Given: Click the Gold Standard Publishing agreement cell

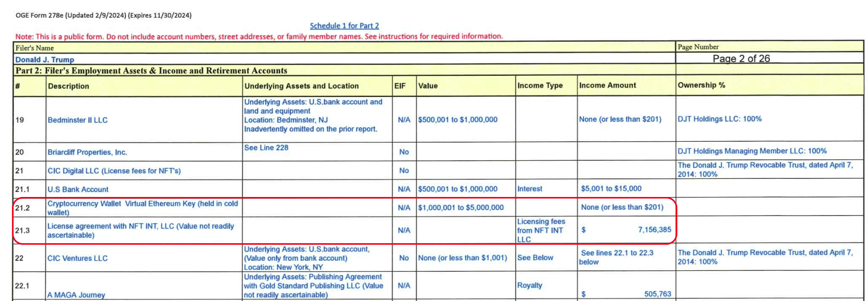Looking at the screenshot, I should click(x=314, y=286).
